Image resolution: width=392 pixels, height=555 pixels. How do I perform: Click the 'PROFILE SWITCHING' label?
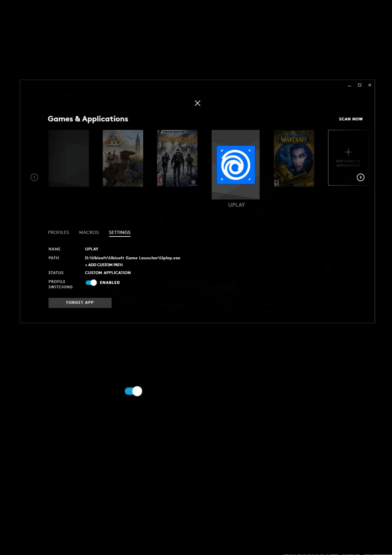pos(60,284)
